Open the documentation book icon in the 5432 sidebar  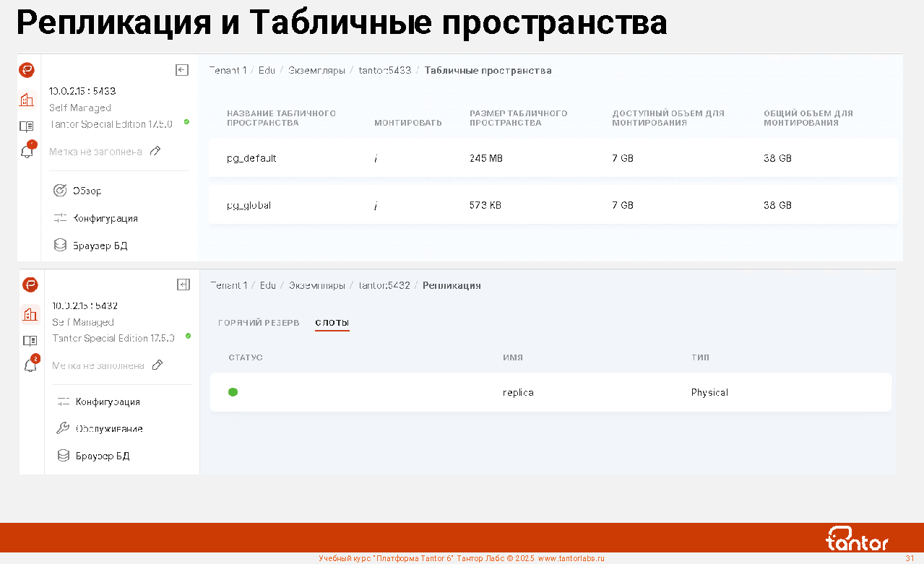click(x=30, y=340)
